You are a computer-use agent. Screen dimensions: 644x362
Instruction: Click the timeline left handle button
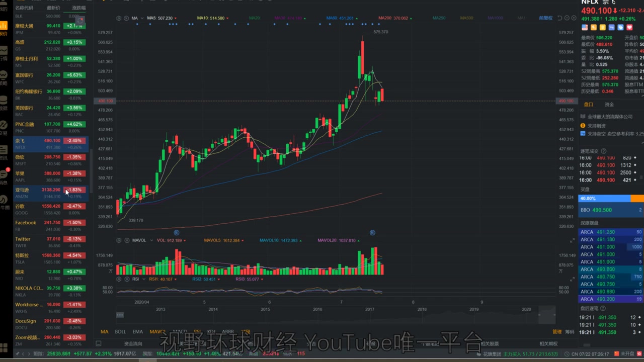(120, 315)
